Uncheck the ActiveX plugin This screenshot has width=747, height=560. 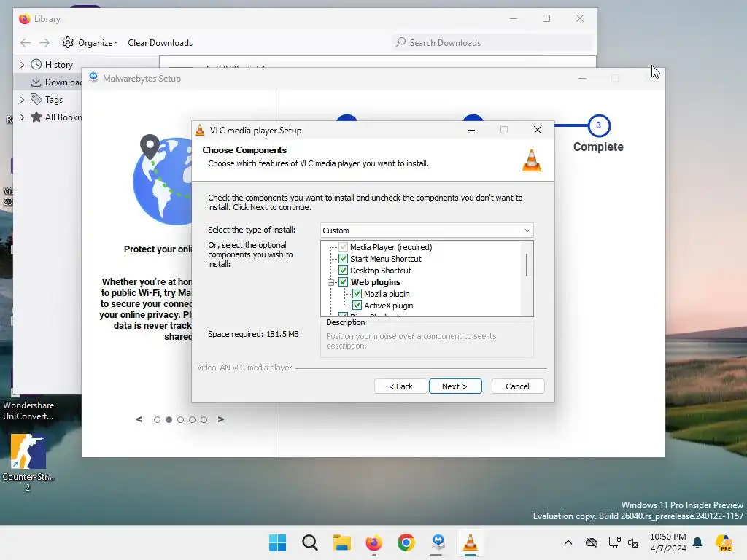pos(357,306)
